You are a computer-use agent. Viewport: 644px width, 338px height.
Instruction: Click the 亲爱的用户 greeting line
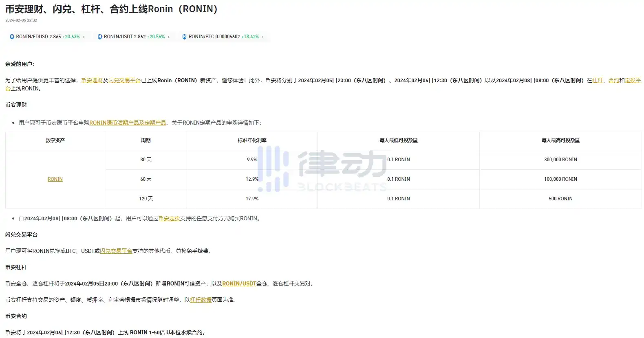(x=20, y=64)
